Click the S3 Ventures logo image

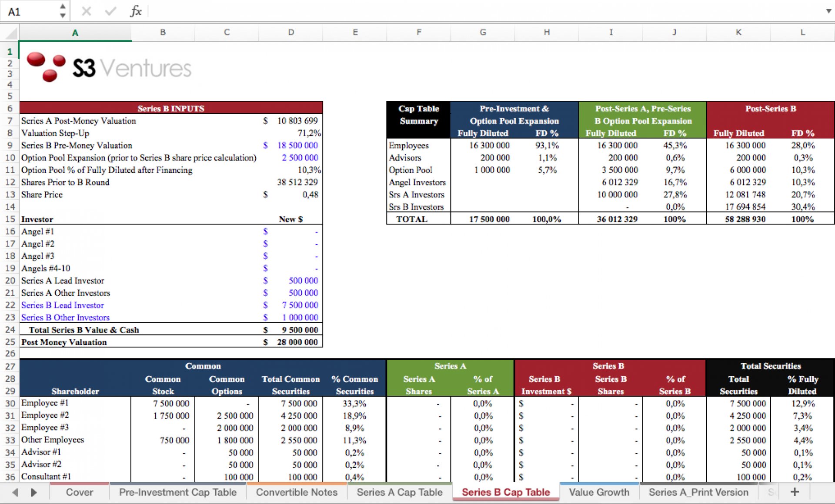[x=109, y=67]
